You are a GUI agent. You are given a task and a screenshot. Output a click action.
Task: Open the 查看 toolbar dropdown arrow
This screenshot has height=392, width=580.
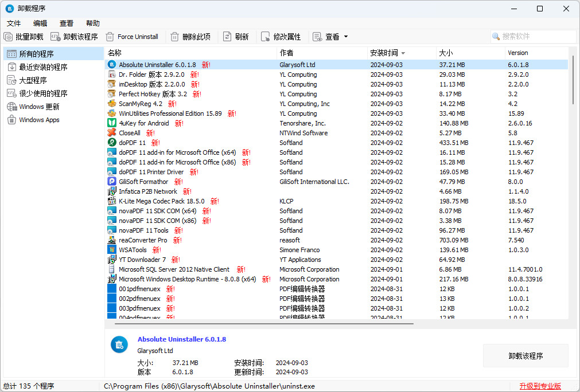coord(346,37)
